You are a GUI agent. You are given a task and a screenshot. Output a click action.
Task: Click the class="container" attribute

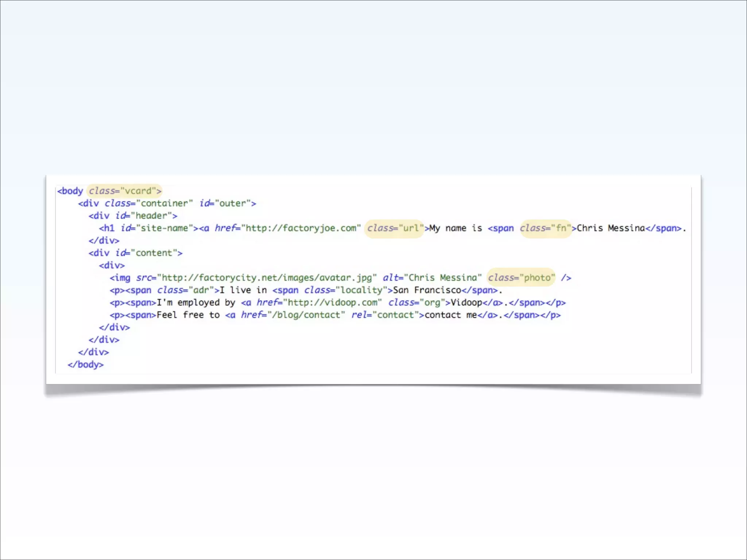pos(149,203)
